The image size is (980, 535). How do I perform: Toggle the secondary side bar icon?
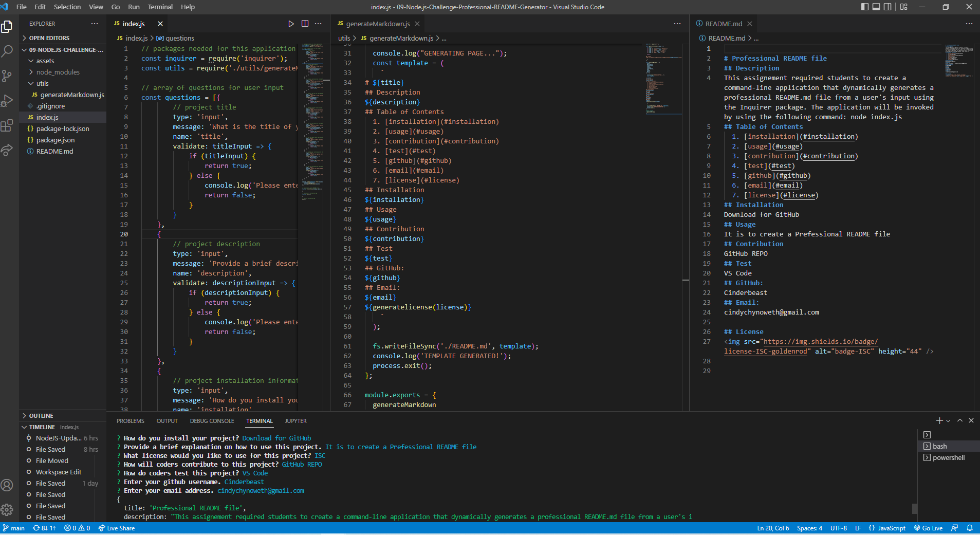(x=887, y=7)
